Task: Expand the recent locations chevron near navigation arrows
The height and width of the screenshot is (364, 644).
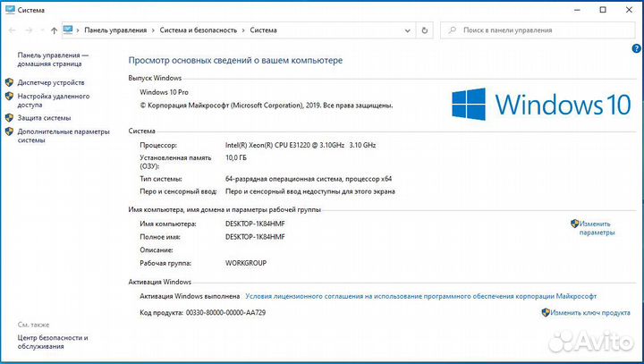Action: click(41, 30)
